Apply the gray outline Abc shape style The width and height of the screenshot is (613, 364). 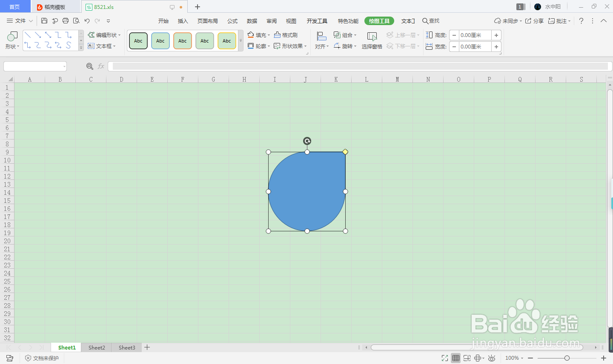[x=205, y=41]
